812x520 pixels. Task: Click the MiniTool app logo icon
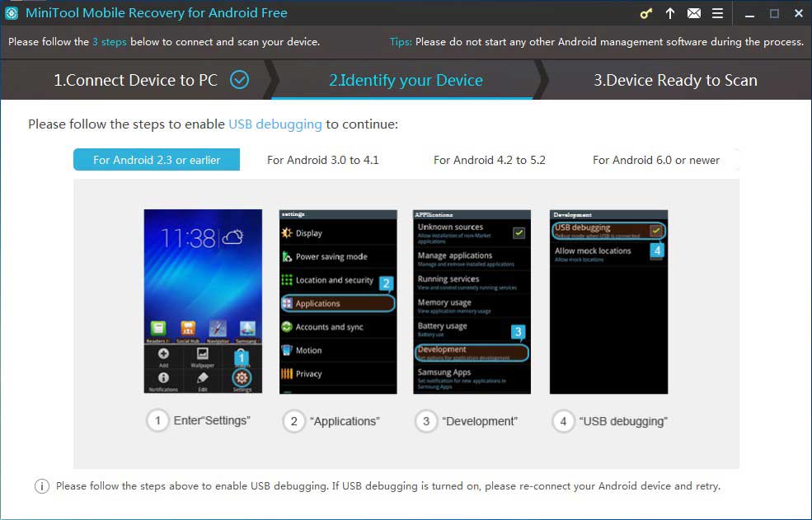click(11, 13)
